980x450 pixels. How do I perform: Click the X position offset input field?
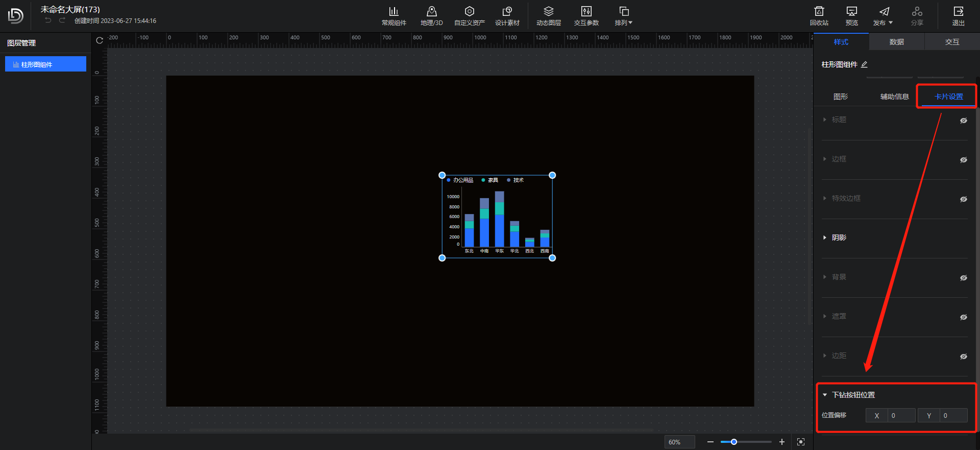[901, 416]
